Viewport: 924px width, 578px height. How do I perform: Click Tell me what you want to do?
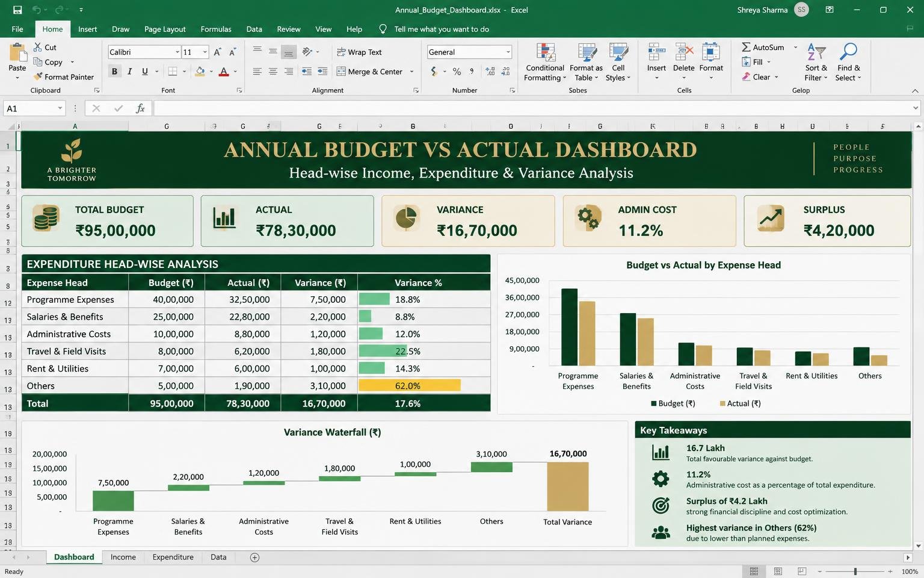click(x=442, y=29)
